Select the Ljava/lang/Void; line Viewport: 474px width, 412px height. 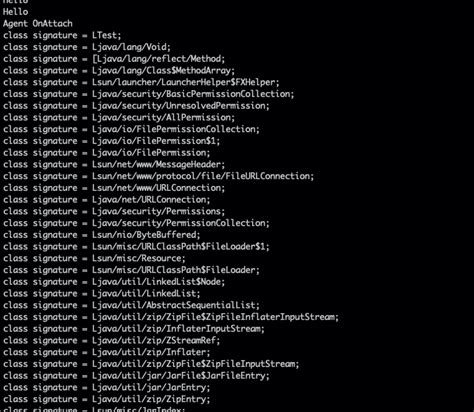87,47
